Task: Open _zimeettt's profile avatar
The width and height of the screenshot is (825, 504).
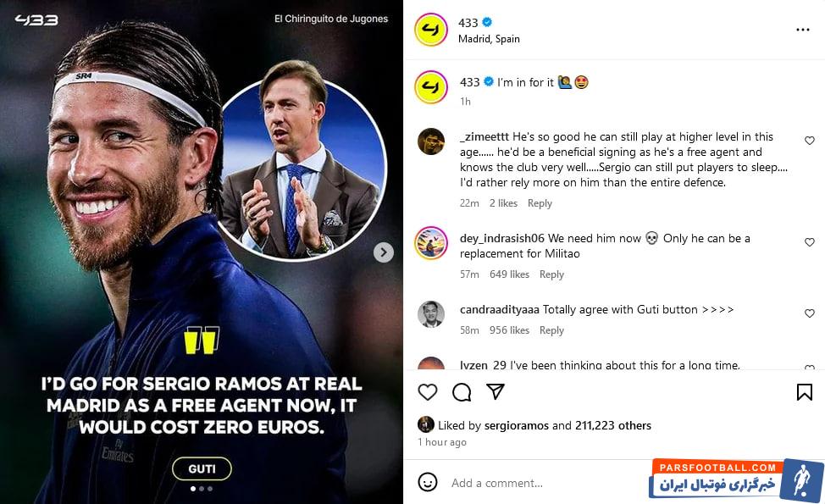Action: point(431,141)
